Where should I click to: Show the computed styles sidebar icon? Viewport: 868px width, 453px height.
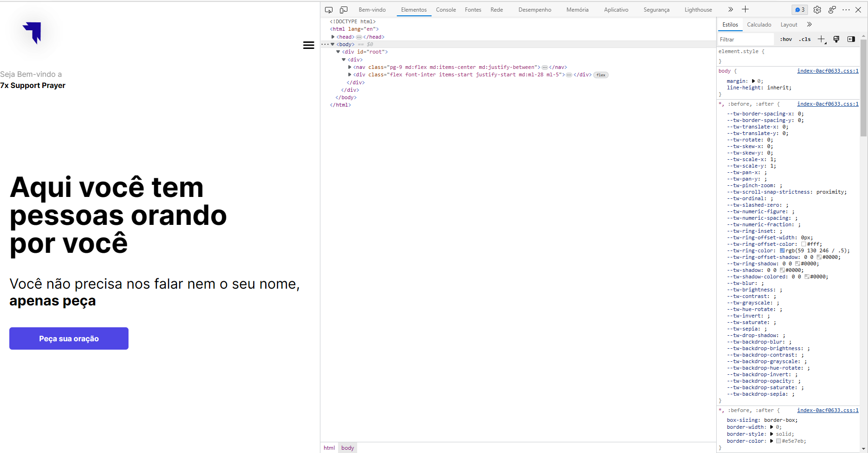point(852,39)
